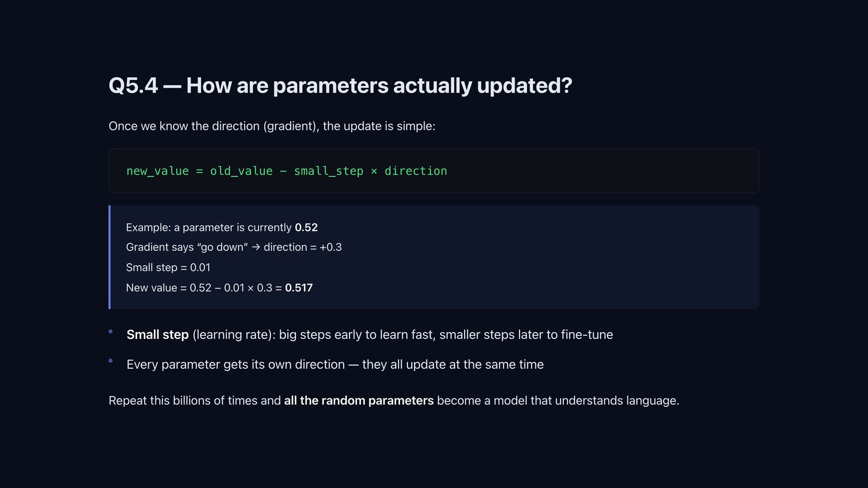Click the slide title Q5.4 heading

point(340,85)
